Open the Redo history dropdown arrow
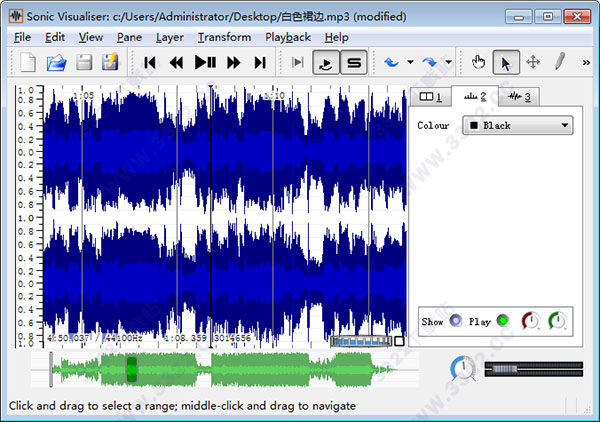Viewport: 600px width, 422px height. click(x=448, y=62)
